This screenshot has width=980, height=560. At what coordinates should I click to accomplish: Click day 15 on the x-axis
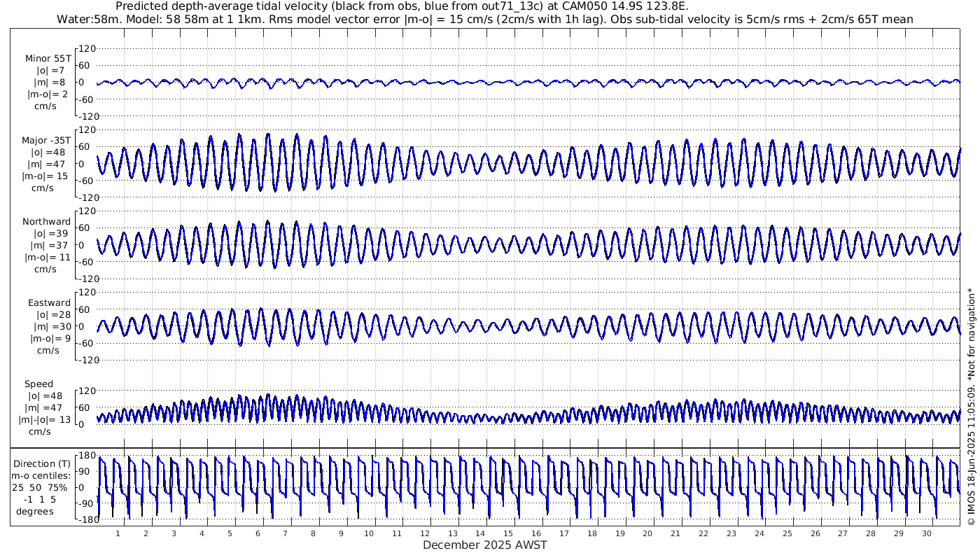tap(509, 533)
